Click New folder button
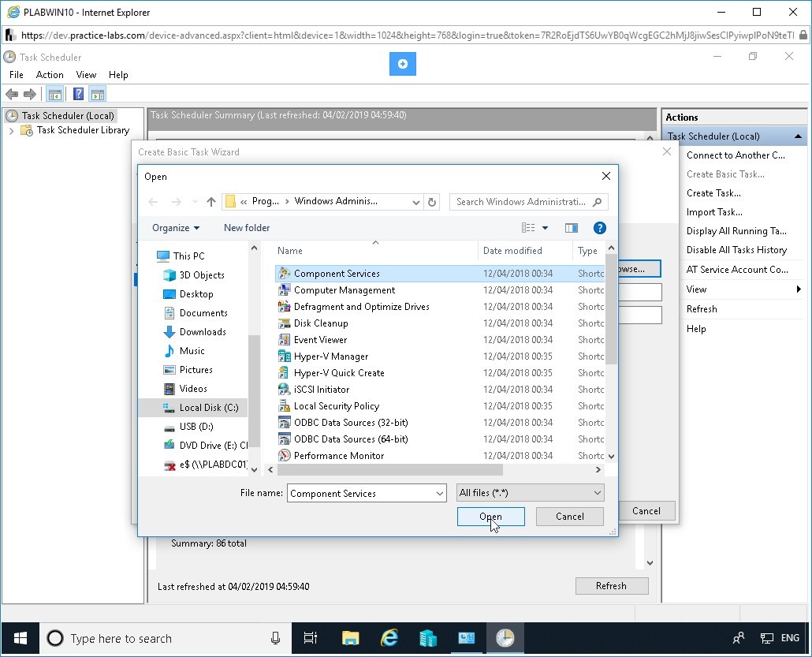The height and width of the screenshot is (657, 812). pos(247,228)
